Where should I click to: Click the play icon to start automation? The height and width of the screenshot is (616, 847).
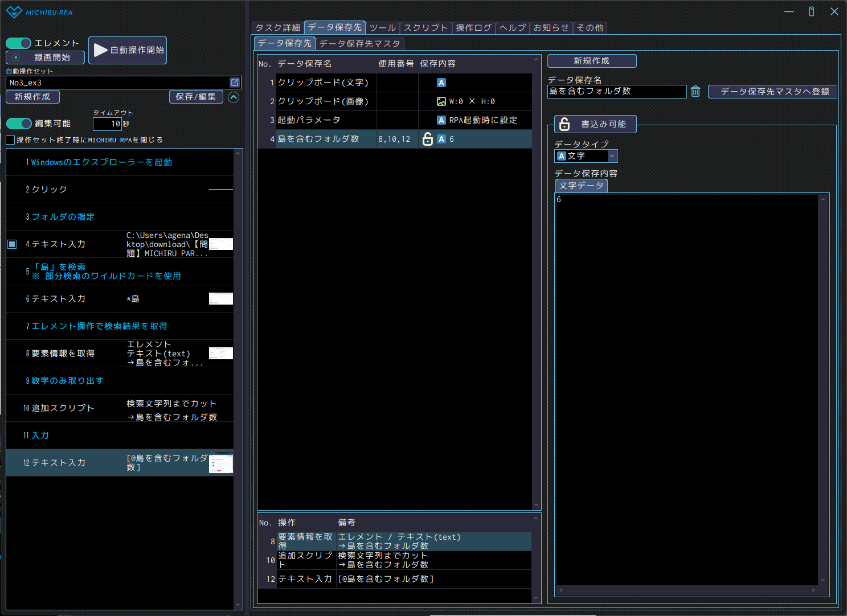tap(101, 50)
